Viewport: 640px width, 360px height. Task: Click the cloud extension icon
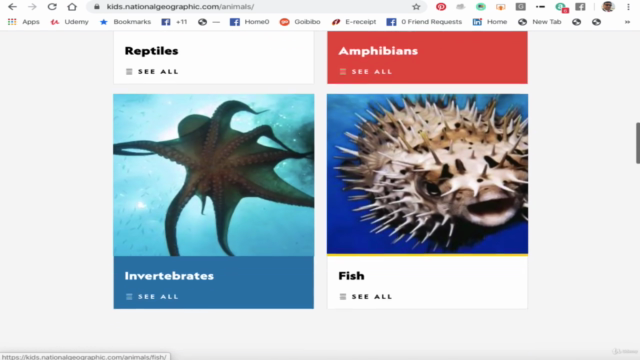point(460,7)
